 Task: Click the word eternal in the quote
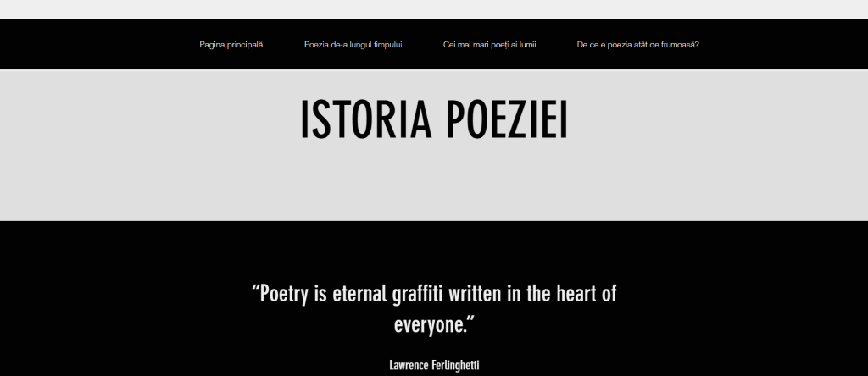[357, 294]
